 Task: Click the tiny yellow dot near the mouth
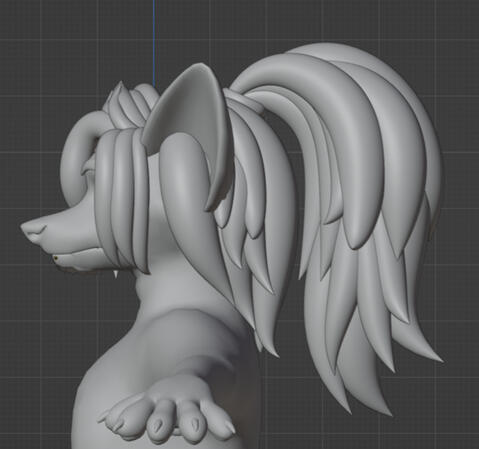coord(56,258)
